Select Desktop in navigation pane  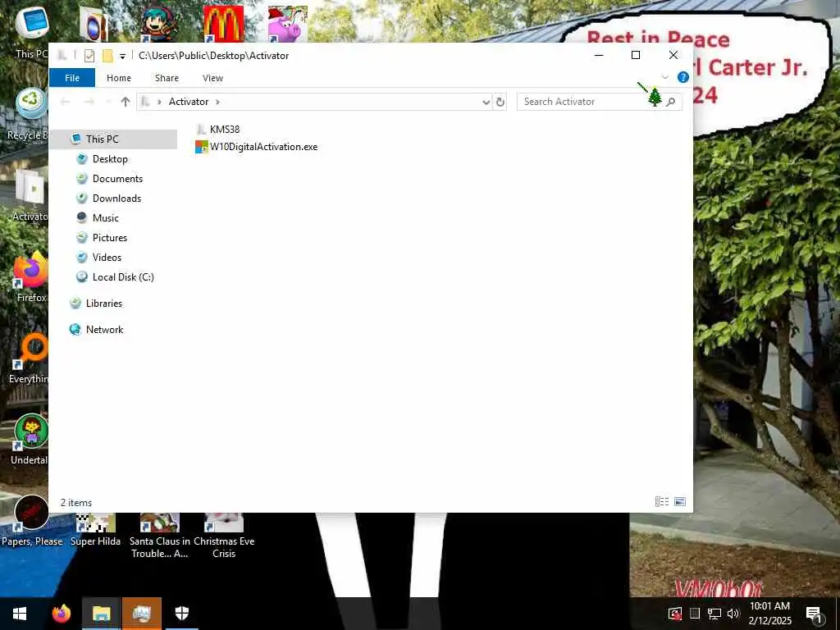coord(110,159)
